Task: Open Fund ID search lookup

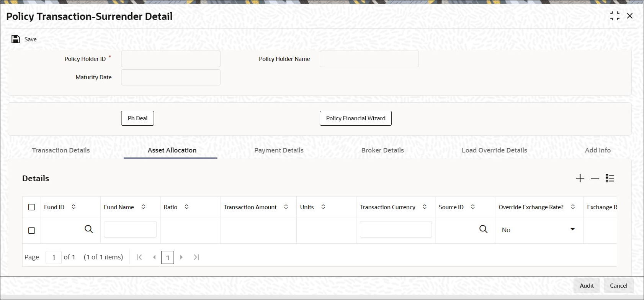Action: [89, 229]
